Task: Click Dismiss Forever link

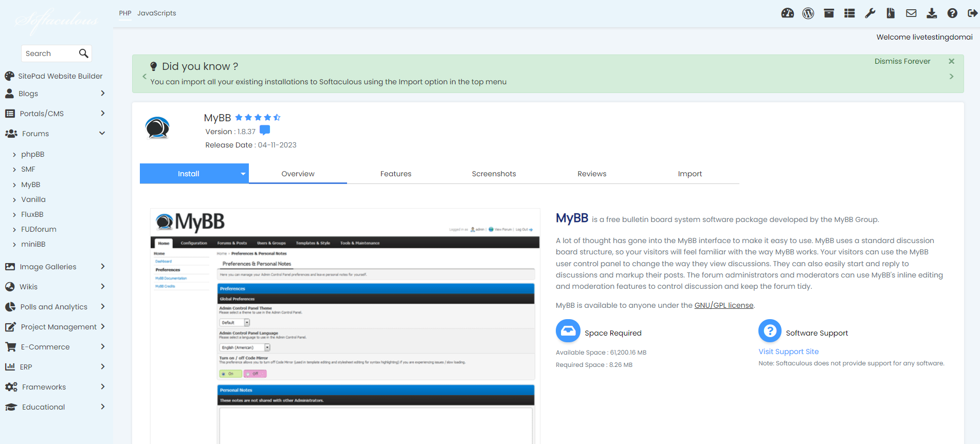Action: point(902,61)
